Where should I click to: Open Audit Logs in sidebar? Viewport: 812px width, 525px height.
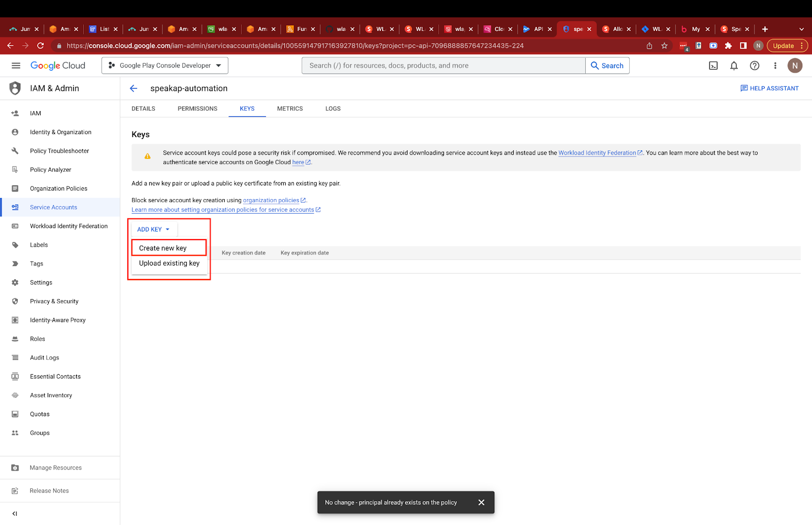(60, 357)
